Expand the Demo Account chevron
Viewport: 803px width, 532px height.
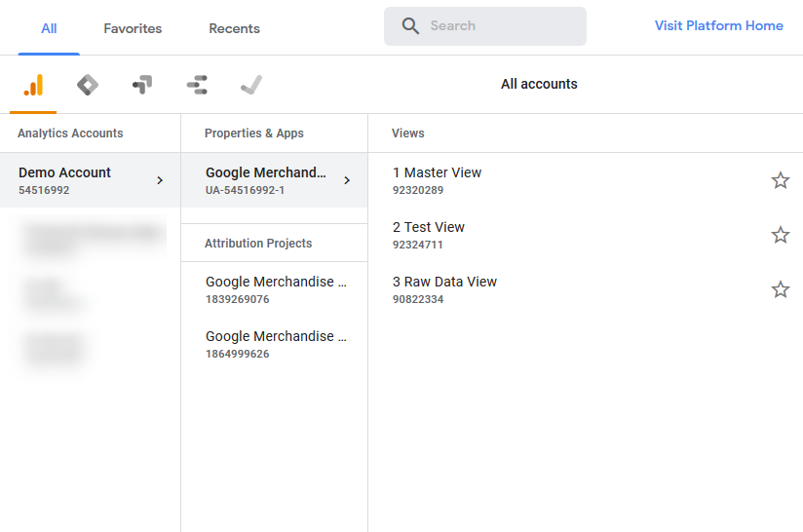[160, 180]
